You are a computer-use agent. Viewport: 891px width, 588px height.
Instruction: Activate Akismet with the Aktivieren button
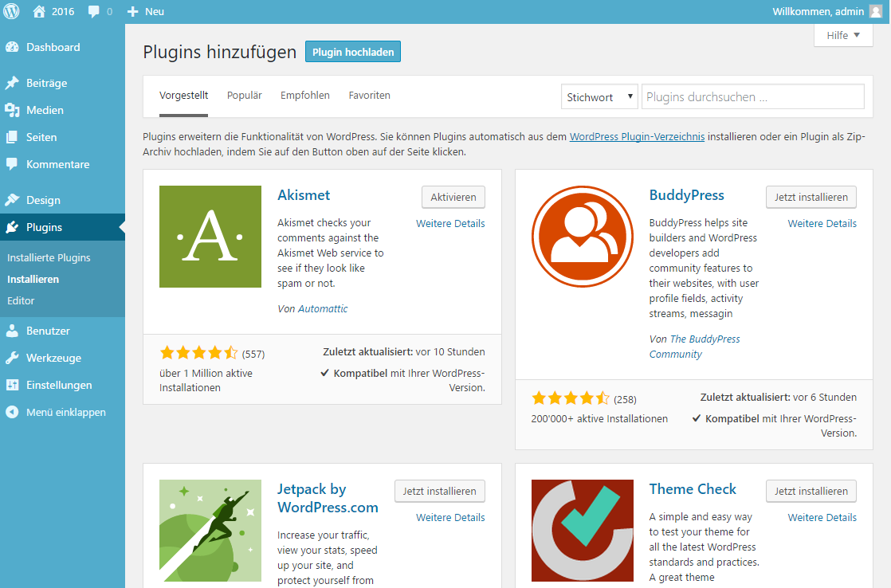453,197
